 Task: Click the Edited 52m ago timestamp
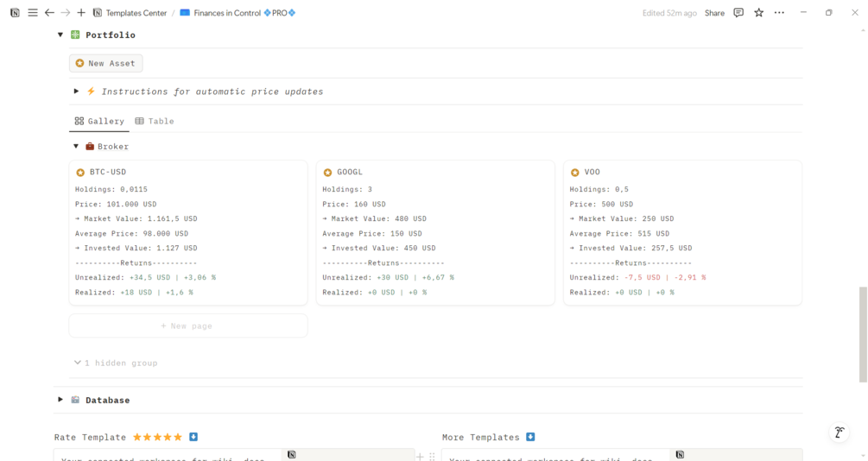[x=669, y=13]
